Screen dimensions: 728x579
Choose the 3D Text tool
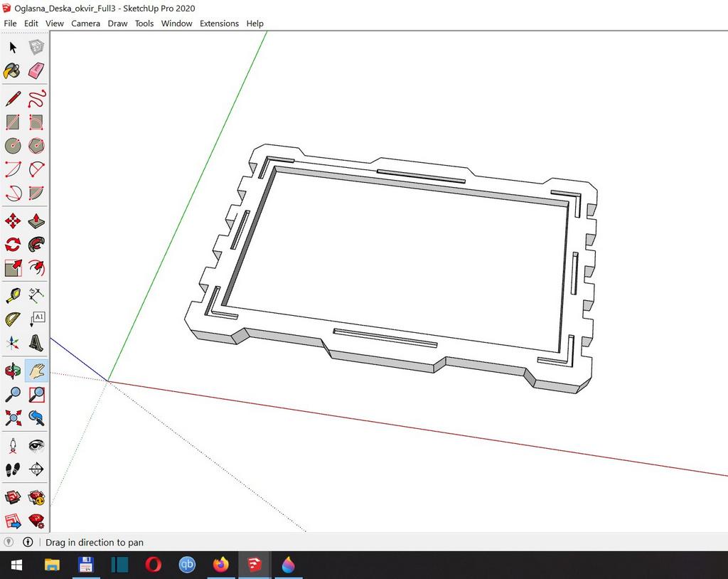pyautogui.click(x=36, y=343)
